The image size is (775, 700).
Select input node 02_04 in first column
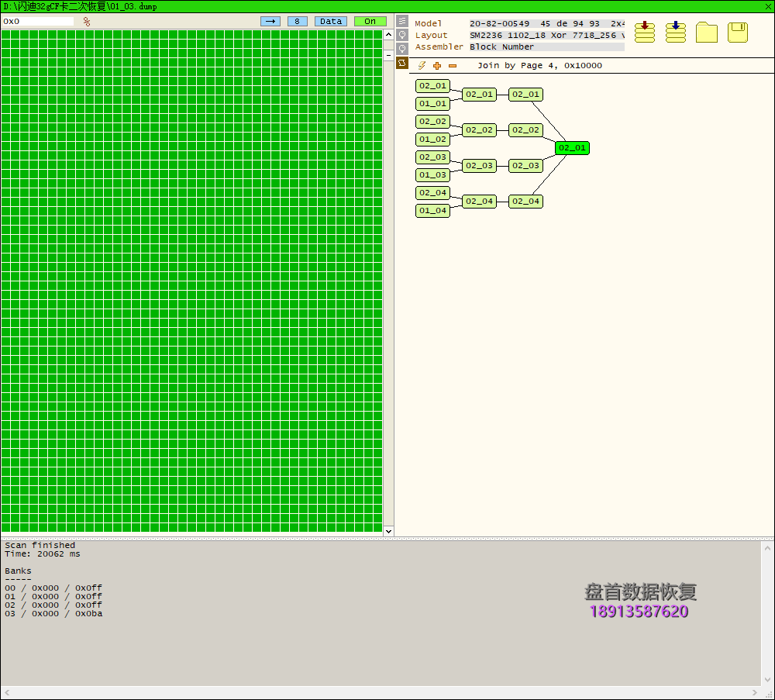pos(432,192)
